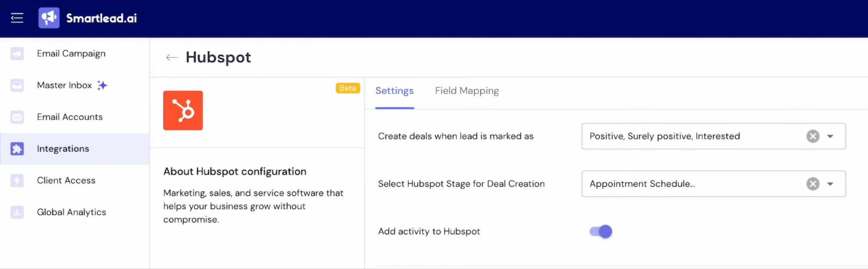
Task: Collapse the sidebar with the hamburger icon
Action: tap(17, 18)
